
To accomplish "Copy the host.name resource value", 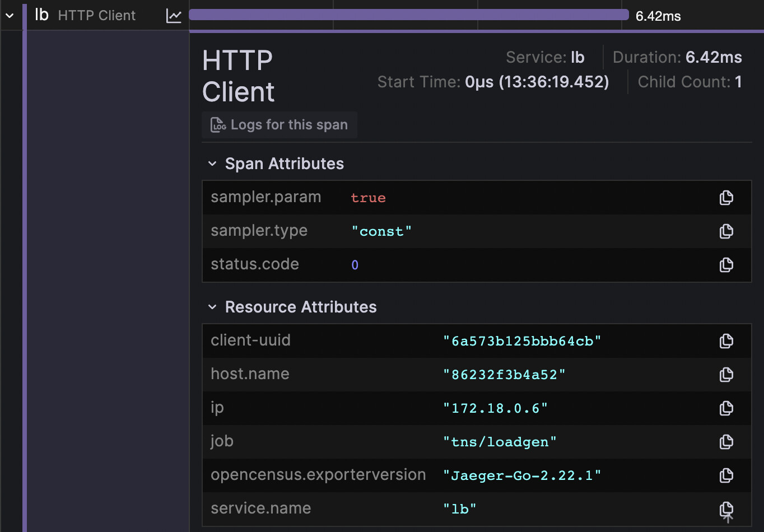I will pos(726,375).
